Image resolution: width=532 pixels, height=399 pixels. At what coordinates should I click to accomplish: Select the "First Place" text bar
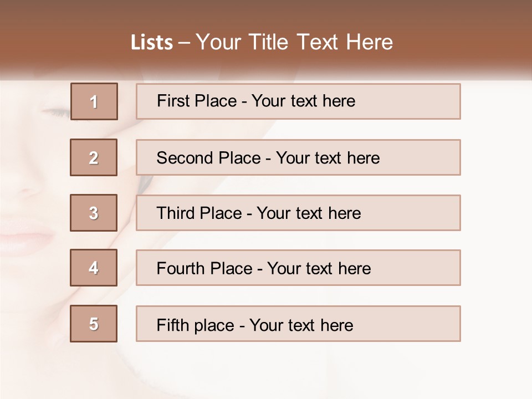[298, 101]
